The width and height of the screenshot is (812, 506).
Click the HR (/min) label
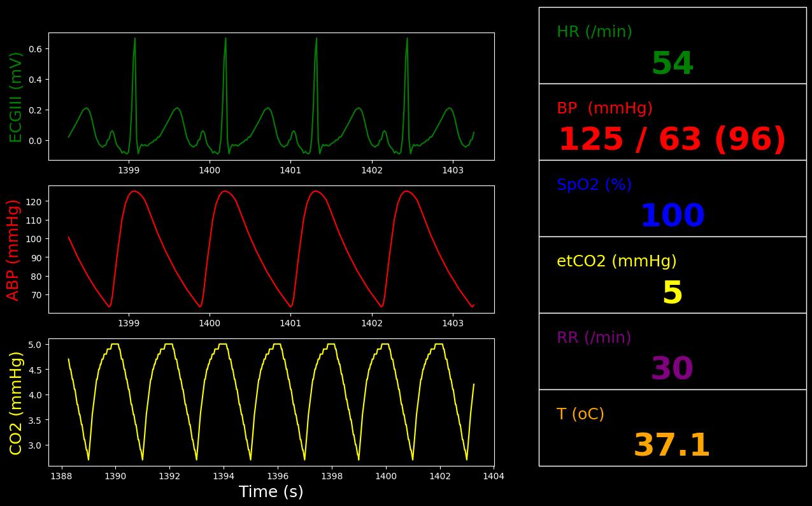[594, 32]
